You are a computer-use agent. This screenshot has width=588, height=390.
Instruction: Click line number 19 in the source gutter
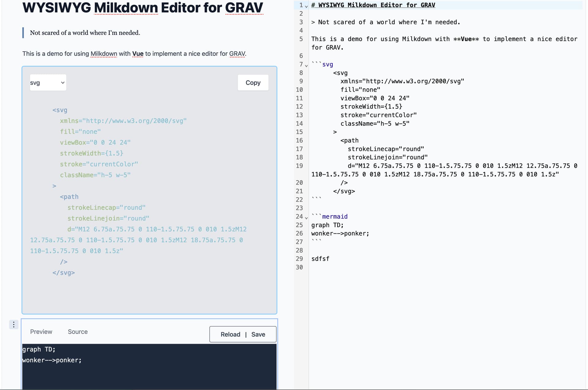(299, 166)
